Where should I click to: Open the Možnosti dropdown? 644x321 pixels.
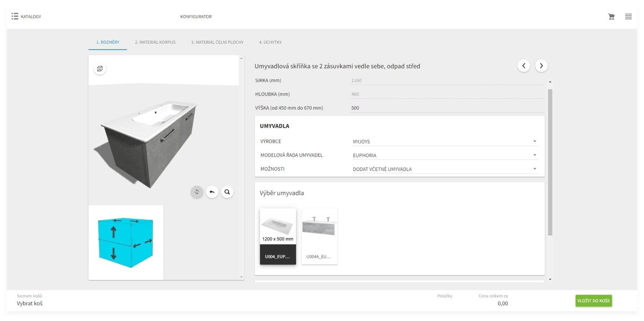pos(445,169)
